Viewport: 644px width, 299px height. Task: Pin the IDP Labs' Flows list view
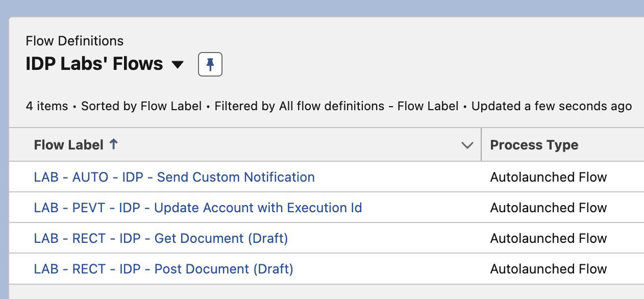tap(210, 64)
